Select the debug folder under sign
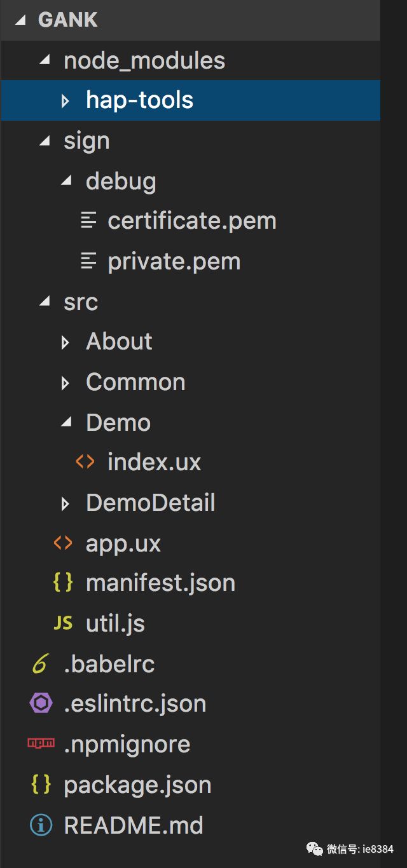Image resolution: width=407 pixels, height=868 pixels. [x=121, y=181]
